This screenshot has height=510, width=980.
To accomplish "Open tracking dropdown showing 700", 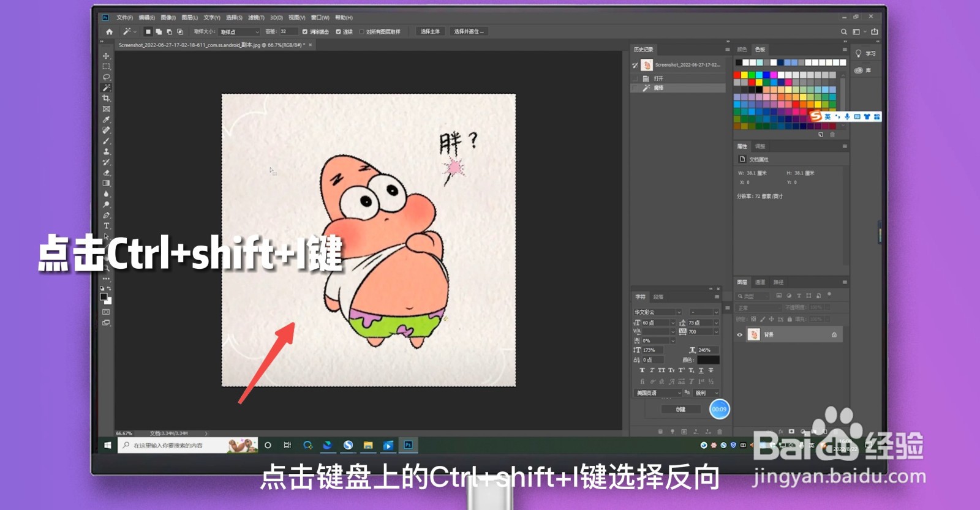I will pyautogui.click(x=703, y=332).
